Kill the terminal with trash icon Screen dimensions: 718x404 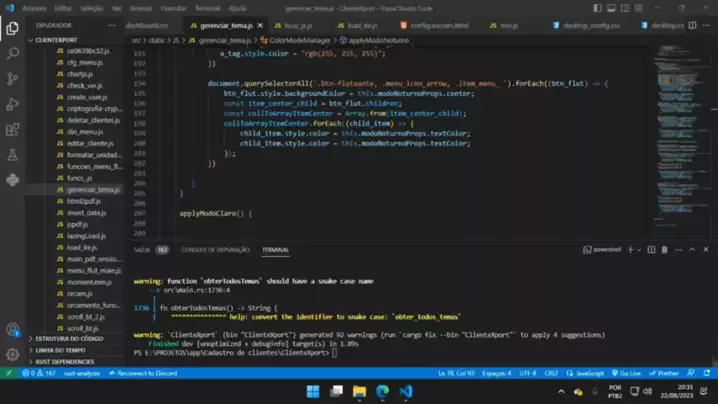tap(664, 250)
